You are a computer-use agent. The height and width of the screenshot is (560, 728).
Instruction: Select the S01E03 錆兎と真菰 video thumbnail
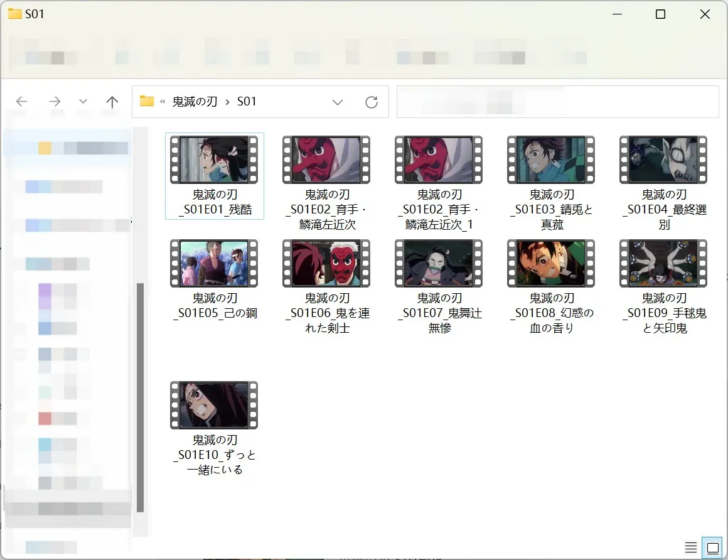551,159
